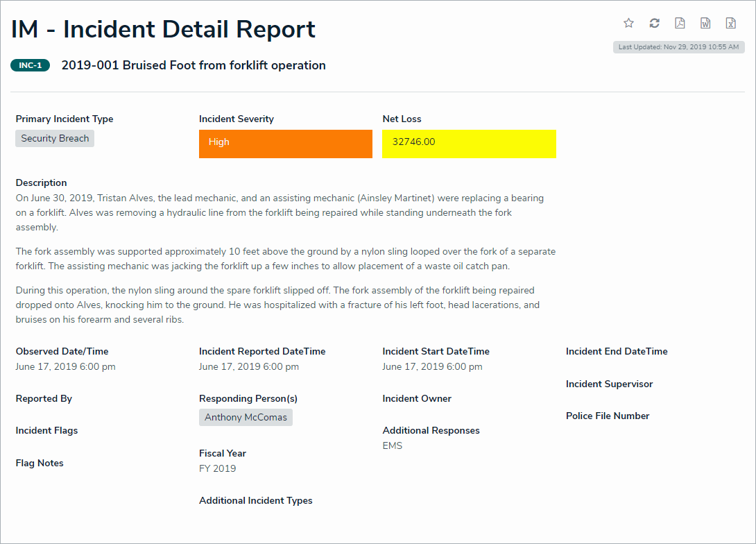Click the FY 2019 fiscal year value
Image resolution: width=756 pixels, height=544 pixels.
click(x=217, y=468)
